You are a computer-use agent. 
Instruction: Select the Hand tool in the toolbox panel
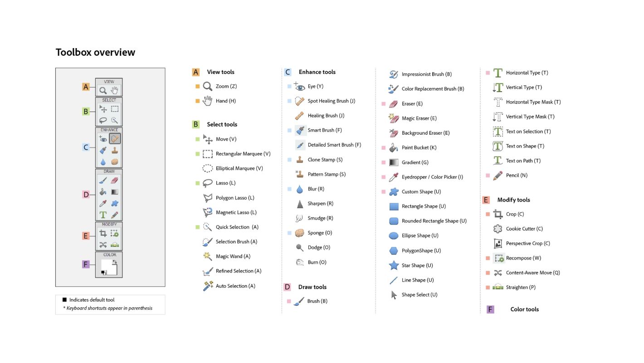[x=115, y=90]
